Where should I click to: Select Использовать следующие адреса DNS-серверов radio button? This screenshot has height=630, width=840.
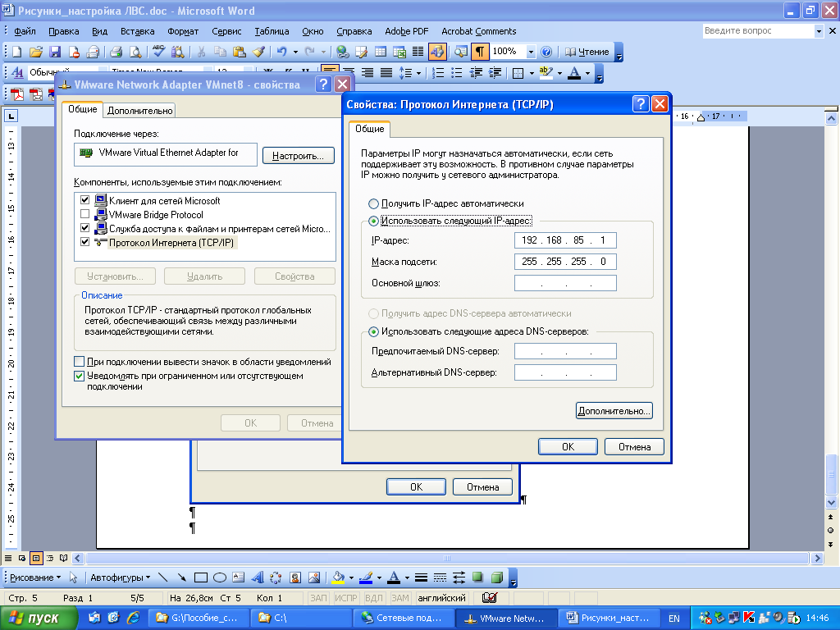[x=373, y=331]
